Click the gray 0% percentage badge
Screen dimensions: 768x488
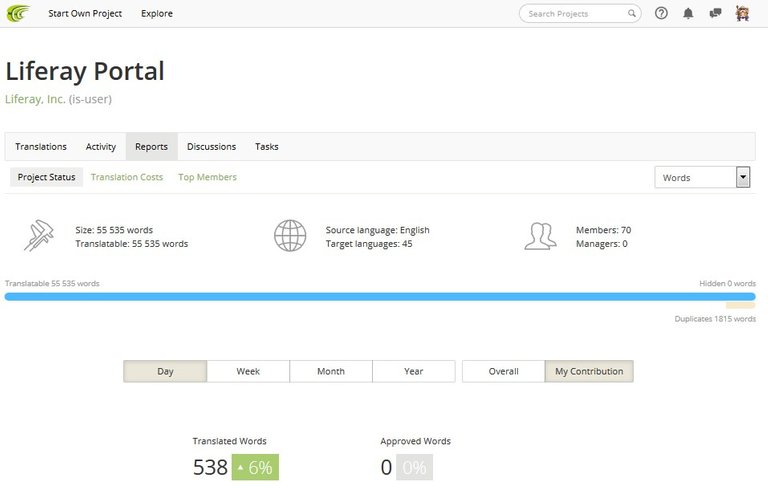(414, 467)
